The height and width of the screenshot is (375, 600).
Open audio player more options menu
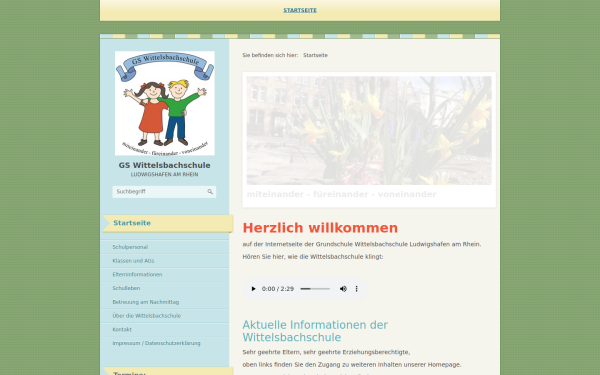pyautogui.click(x=356, y=289)
